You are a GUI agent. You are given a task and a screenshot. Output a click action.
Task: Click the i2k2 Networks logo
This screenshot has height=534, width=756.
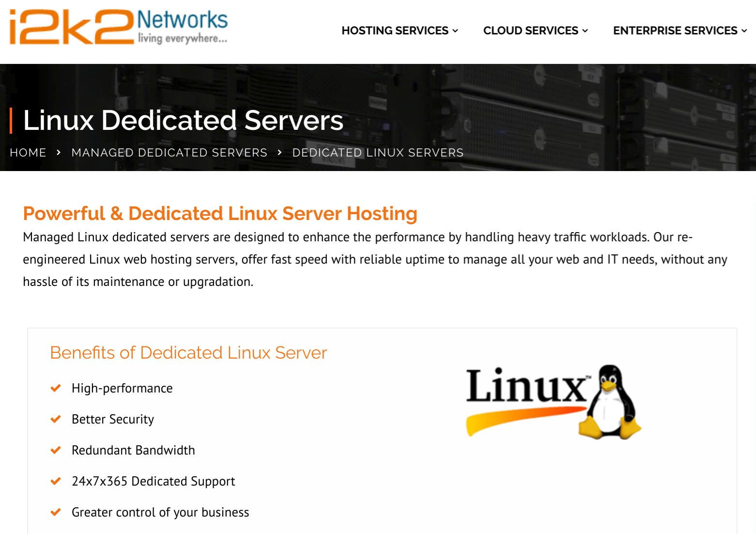[119, 27]
